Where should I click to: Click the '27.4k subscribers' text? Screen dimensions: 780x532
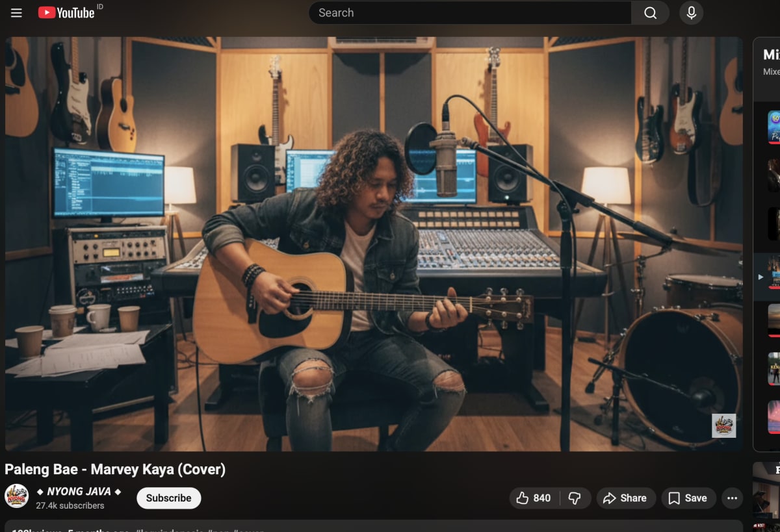[70, 505]
